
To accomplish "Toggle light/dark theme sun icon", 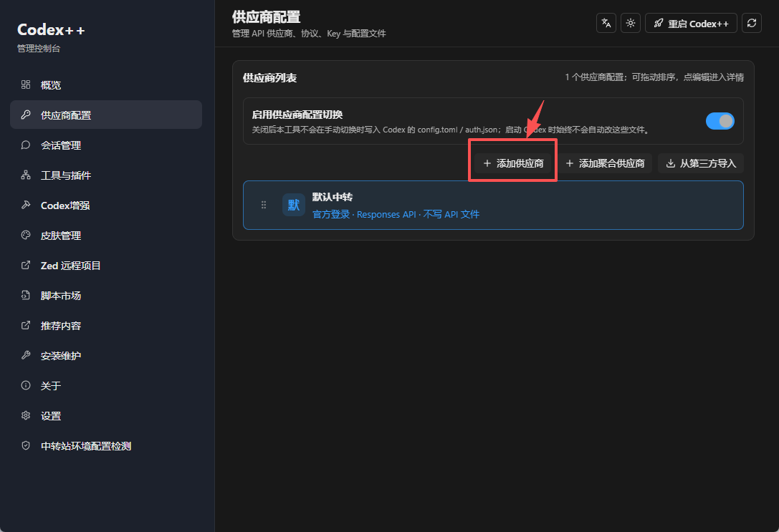I will tap(631, 24).
